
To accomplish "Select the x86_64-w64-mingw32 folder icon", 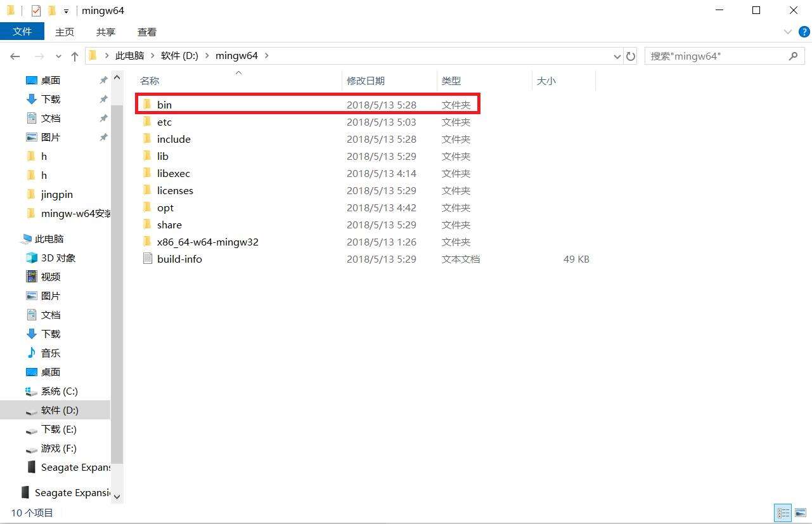I will 148,242.
